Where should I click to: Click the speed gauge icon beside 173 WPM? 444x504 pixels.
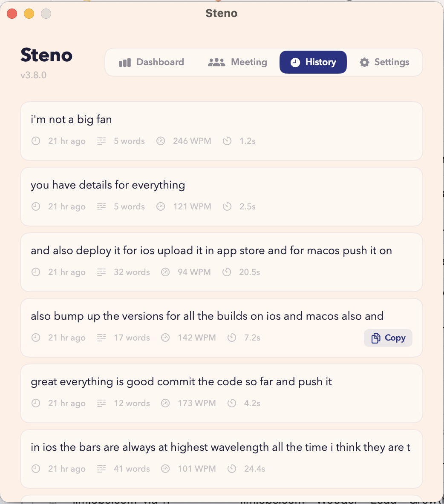tap(165, 403)
